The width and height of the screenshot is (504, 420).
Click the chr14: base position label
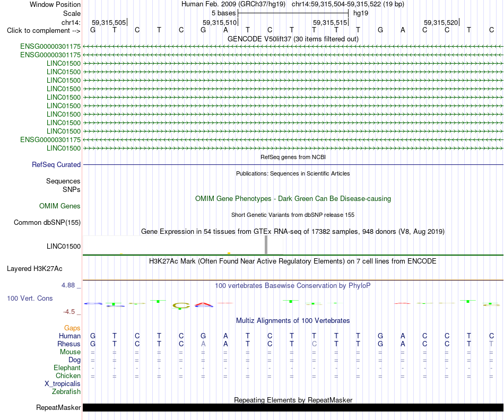pyautogui.click(x=71, y=22)
